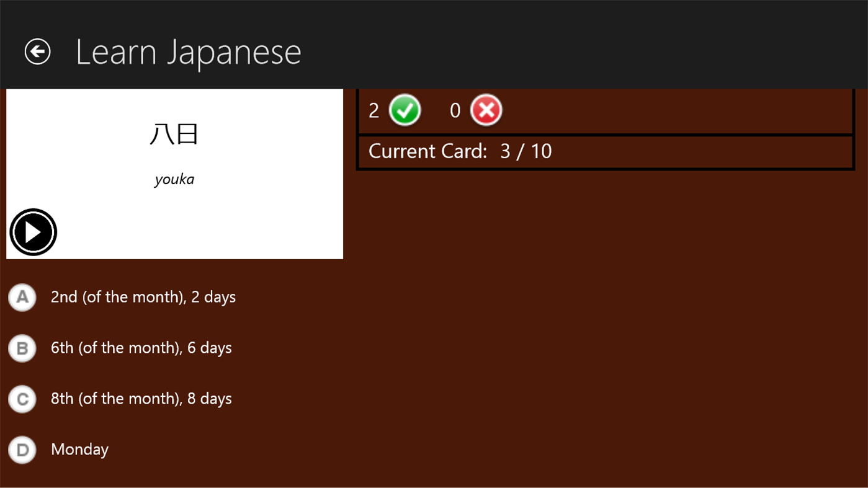Image resolution: width=868 pixels, height=488 pixels.
Task: Select the circled C answer icon
Action: 22,399
